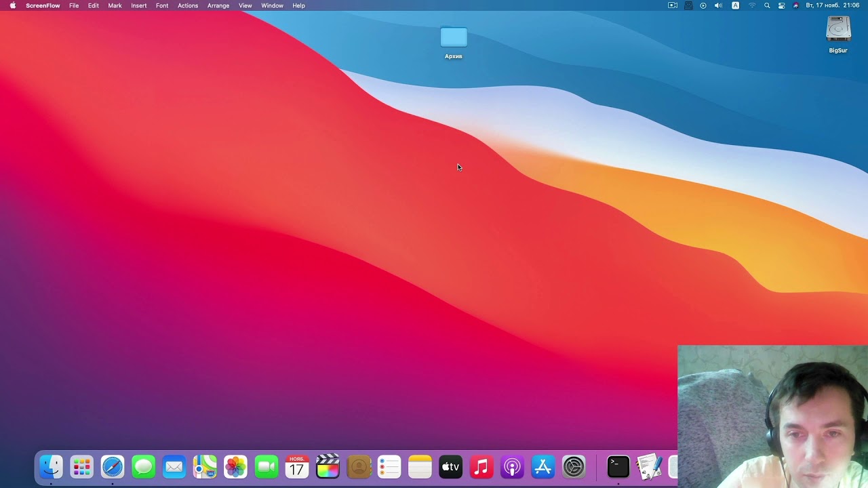This screenshot has height=488, width=868.
Task: Open the volume control in menu bar
Action: [719, 5]
